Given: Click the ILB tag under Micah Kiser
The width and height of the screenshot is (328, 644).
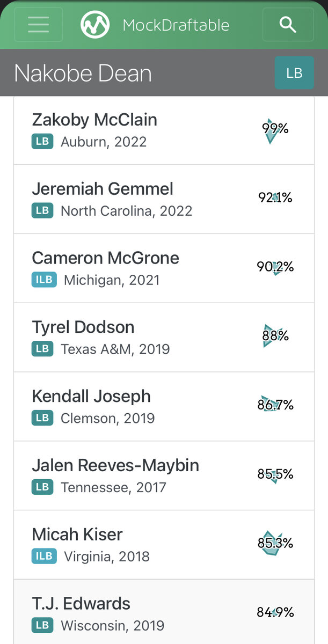Looking at the screenshot, I should (44, 557).
